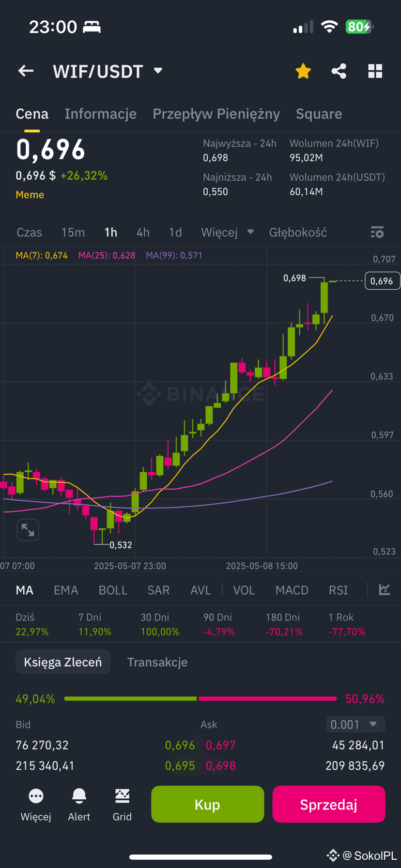Tap the ask price 0,697
Image resolution: width=401 pixels, height=868 pixels.
coord(221,745)
